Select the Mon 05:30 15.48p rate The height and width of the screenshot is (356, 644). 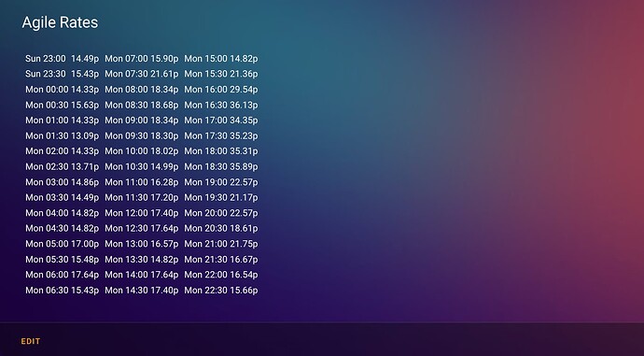click(62, 260)
